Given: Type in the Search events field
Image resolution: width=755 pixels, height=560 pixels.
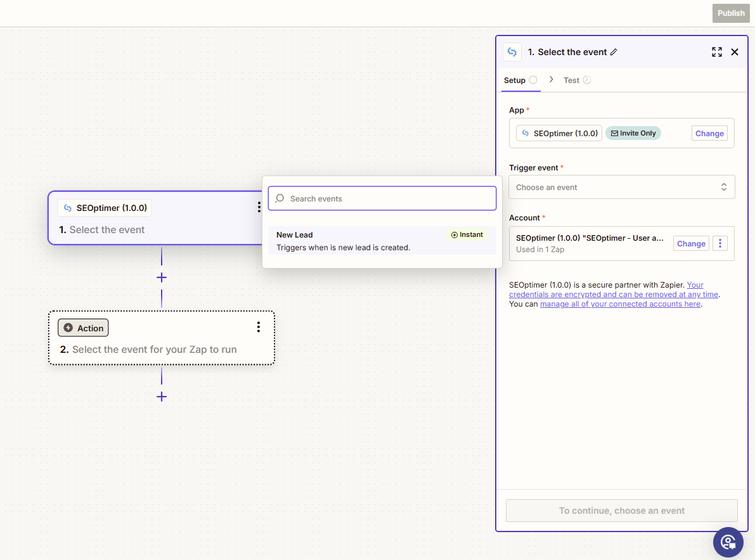Looking at the screenshot, I should click(x=387, y=198).
